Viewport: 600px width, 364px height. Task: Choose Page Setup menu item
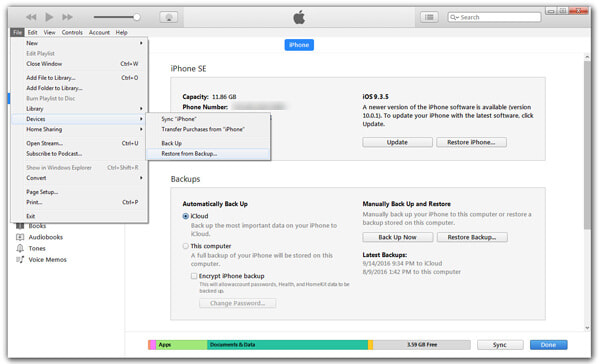coord(80,192)
